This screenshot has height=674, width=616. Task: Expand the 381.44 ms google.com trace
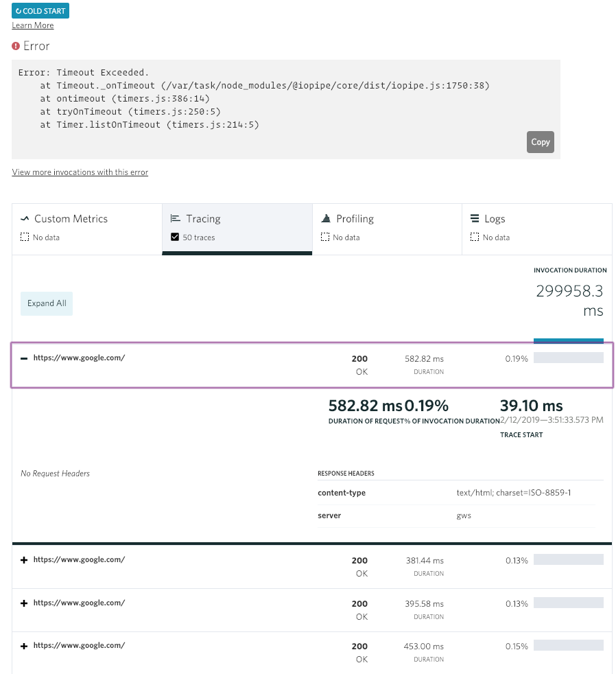(x=24, y=559)
